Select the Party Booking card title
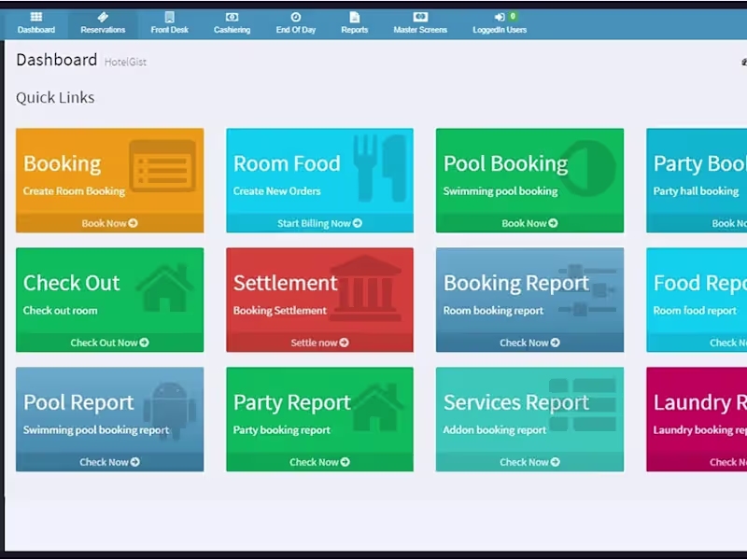The image size is (747, 560). tap(699, 163)
